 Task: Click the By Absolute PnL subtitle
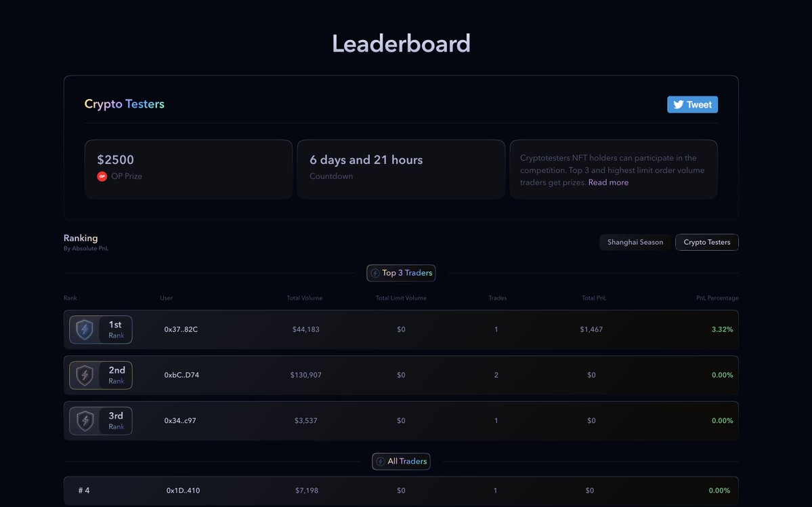coord(86,249)
